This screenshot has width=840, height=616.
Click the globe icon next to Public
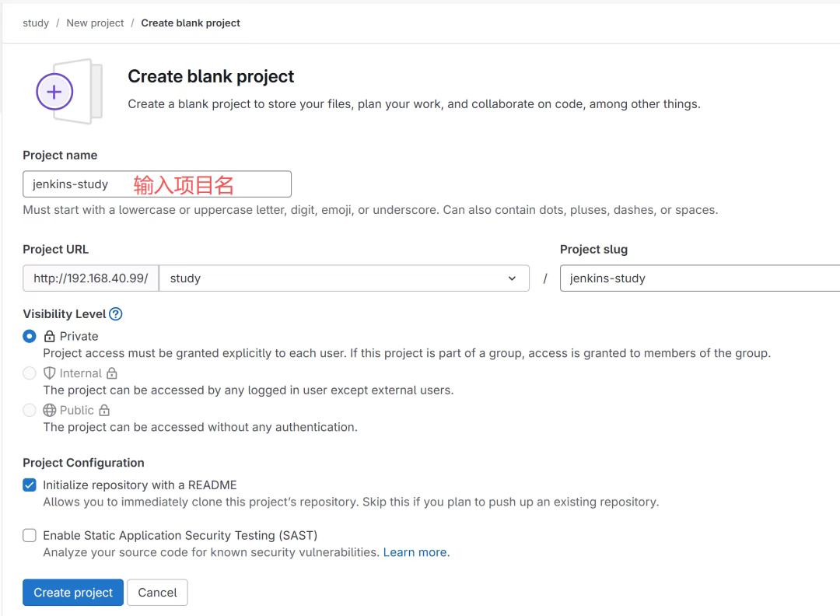[50, 410]
